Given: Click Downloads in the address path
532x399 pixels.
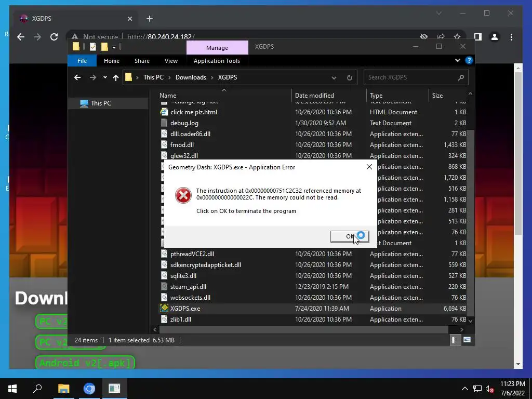Looking at the screenshot, I should [x=191, y=77].
